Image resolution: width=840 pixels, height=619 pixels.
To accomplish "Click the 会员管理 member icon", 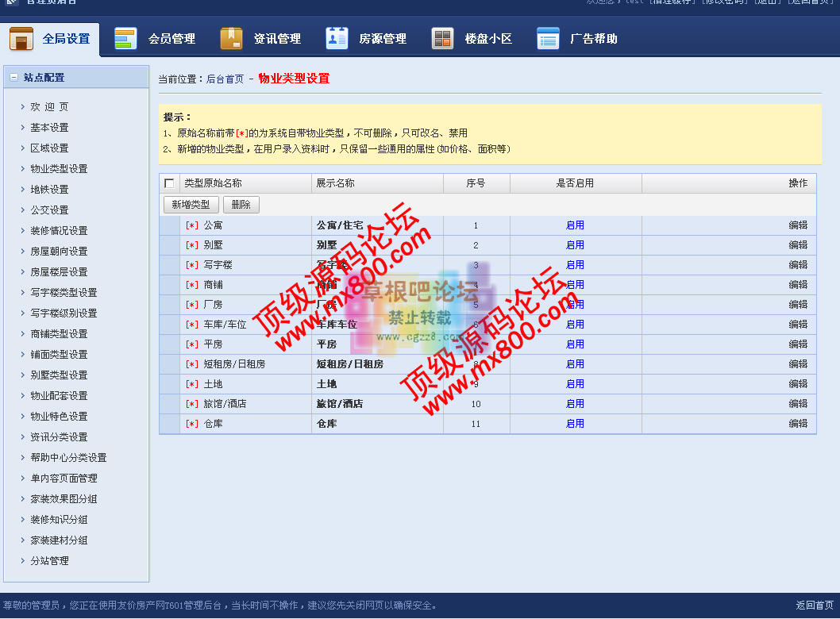I will click(x=125, y=37).
